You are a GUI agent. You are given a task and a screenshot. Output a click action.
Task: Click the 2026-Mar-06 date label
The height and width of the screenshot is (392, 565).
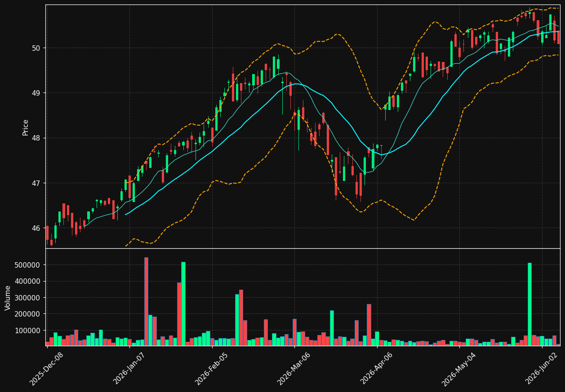294,369
